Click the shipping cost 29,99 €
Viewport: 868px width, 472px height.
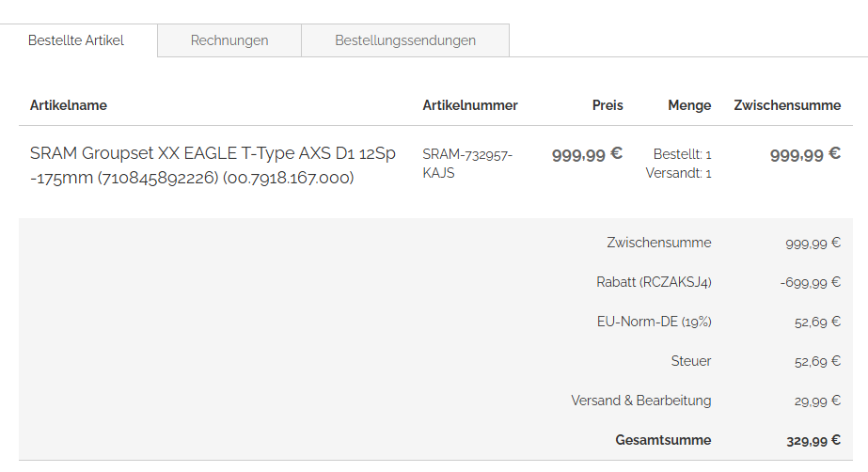click(x=816, y=401)
